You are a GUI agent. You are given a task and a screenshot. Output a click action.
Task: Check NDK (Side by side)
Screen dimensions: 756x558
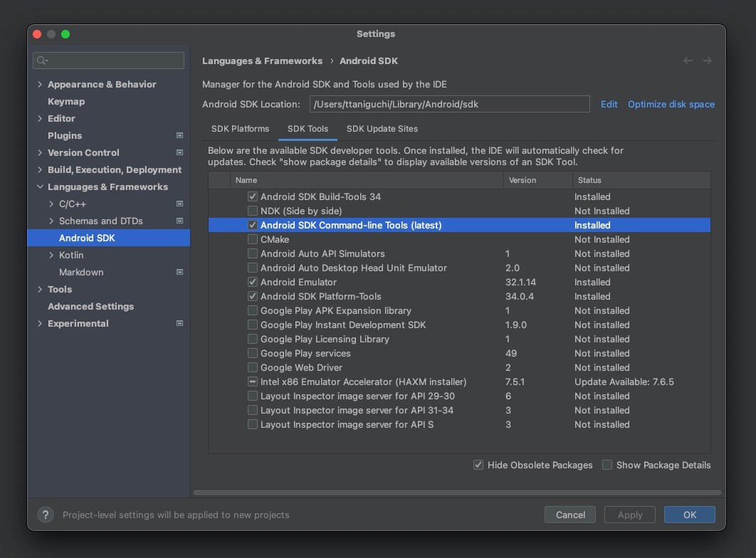pyautogui.click(x=252, y=211)
